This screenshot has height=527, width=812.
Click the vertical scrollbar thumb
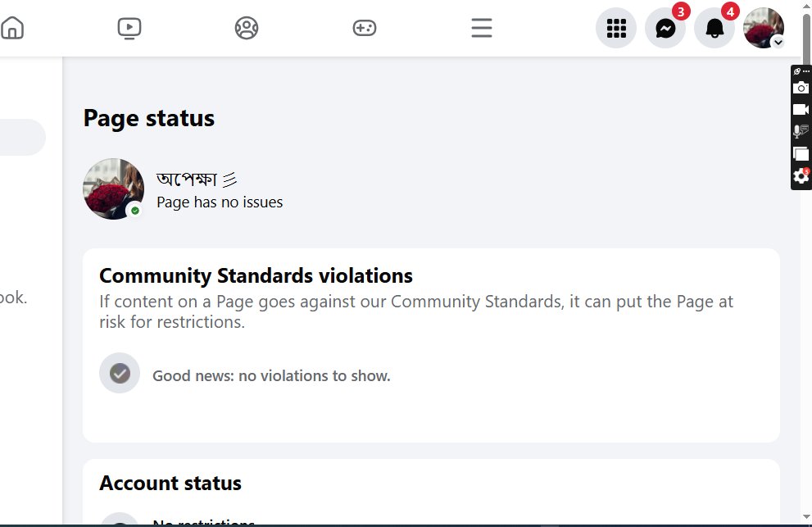(x=806, y=39)
